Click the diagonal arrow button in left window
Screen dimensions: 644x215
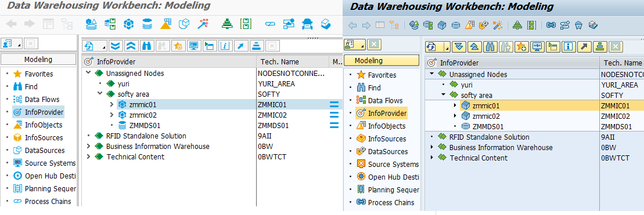(240, 46)
